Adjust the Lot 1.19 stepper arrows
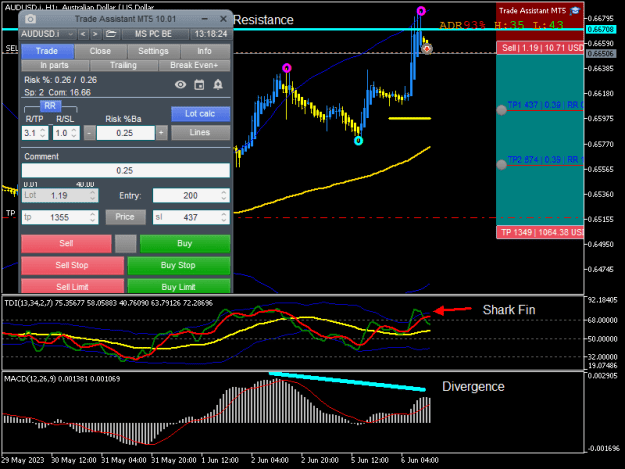This screenshot has width=625, height=469. click(x=93, y=195)
